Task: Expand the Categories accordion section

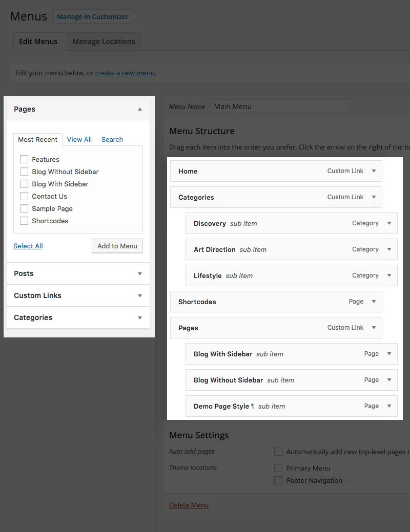Action: click(x=140, y=318)
